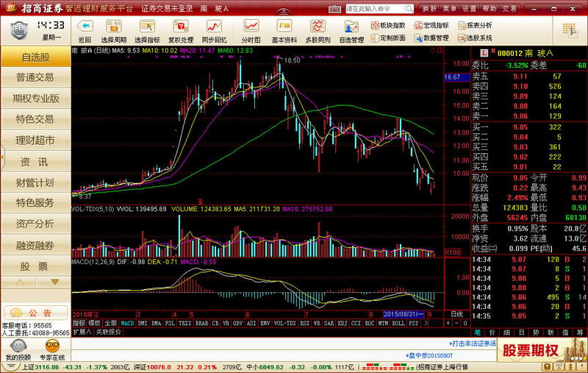Open the 板块指数 sector index tool
Image resolution: width=588 pixels, height=373 pixels.
pyautogui.click(x=387, y=25)
